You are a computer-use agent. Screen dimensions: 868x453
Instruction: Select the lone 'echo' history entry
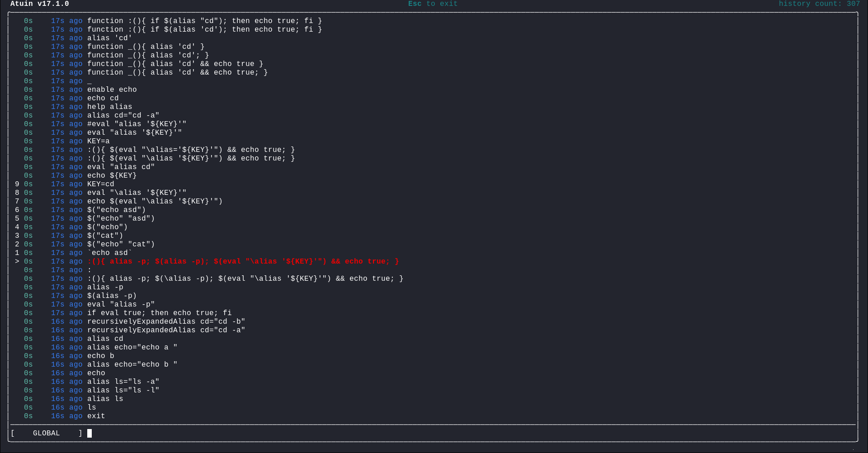click(x=96, y=373)
